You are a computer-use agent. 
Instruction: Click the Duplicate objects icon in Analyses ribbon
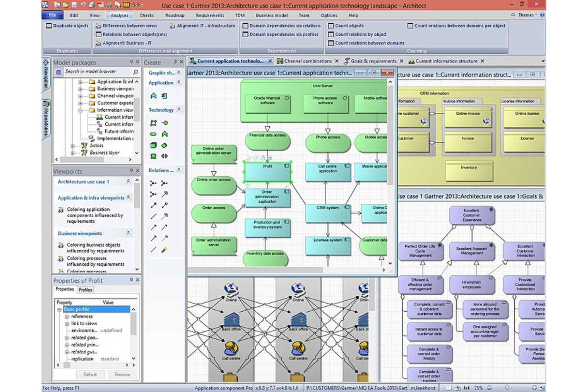pyautogui.click(x=48, y=25)
